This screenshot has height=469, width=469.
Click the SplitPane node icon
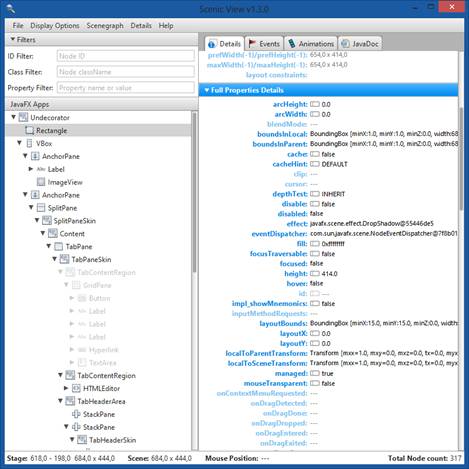tap(41, 208)
